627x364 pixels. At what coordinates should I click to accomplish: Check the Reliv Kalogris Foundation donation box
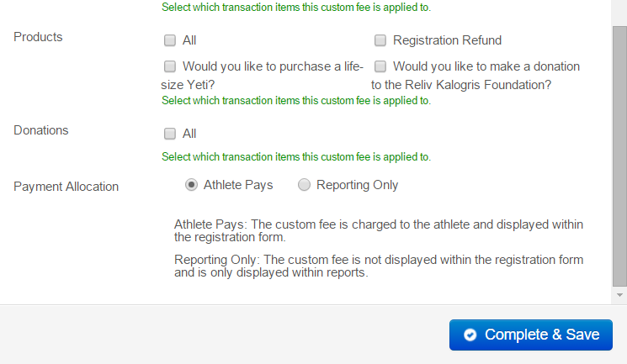[x=380, y=66]
